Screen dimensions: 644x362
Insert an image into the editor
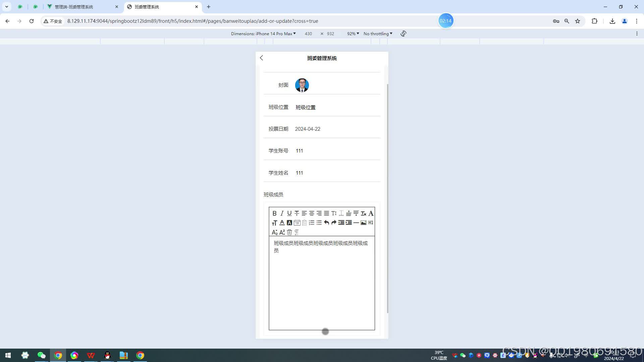click(x=364, y=222)
